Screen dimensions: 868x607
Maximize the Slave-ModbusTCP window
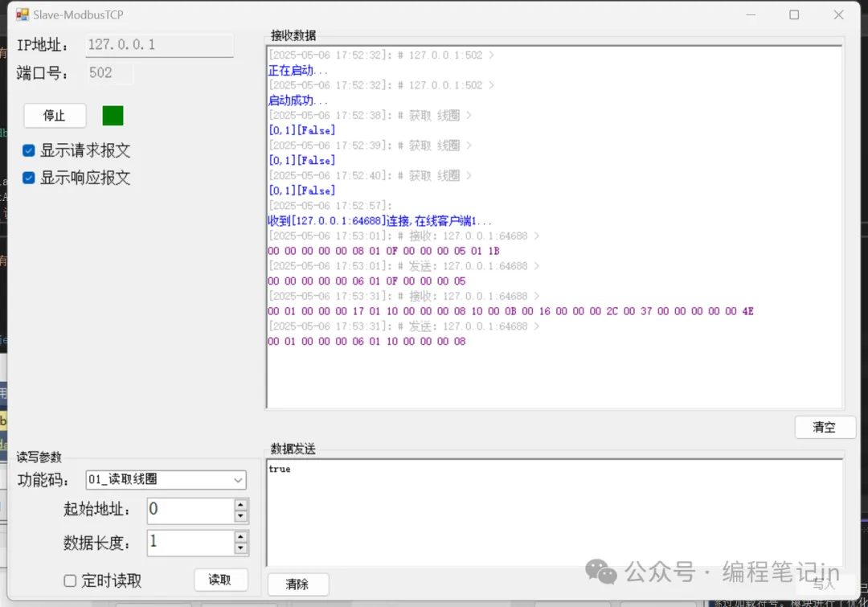tap(794, 15)
